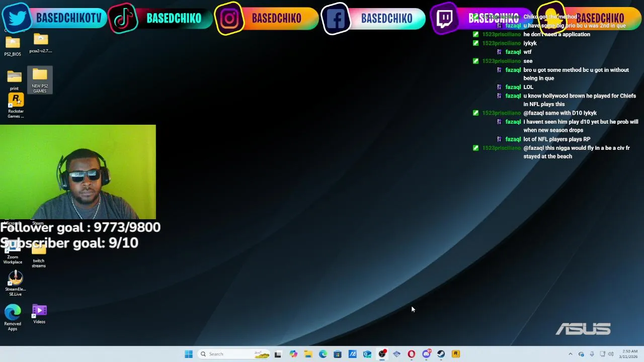Screen dimensions: 644x362
Task: Open the pcsx2-v2.7 desktop folder
Action: pos(40,43)
